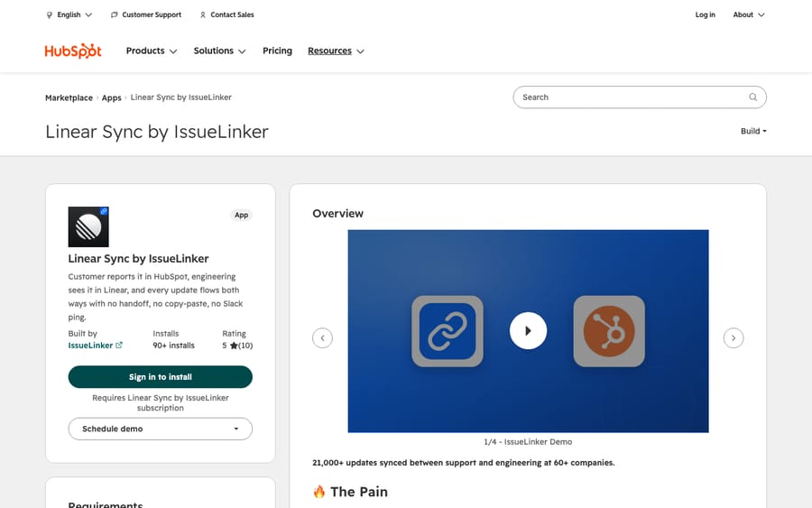Expand the Solutions menu
The width and height of the screenshot is (812, 508).
pos(219,51)
